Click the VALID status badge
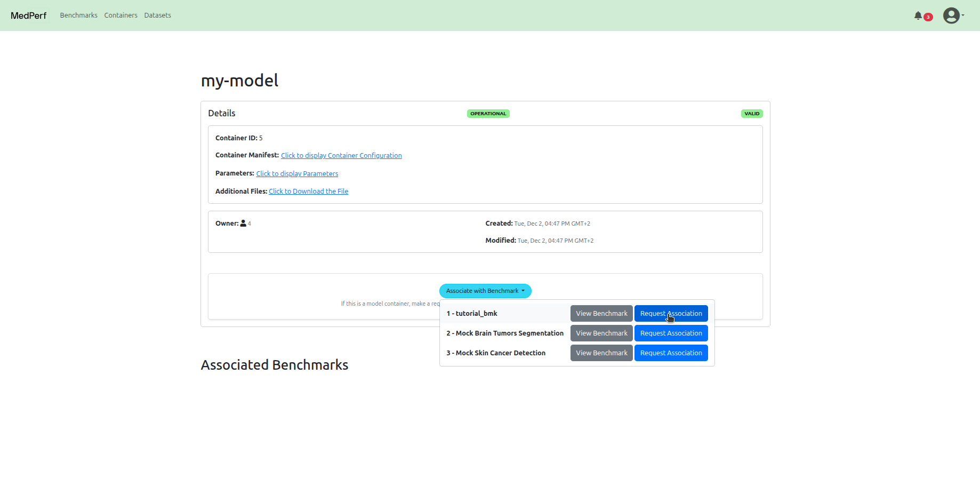This screenshot has width=980, height=494. [x=752, y=114]
